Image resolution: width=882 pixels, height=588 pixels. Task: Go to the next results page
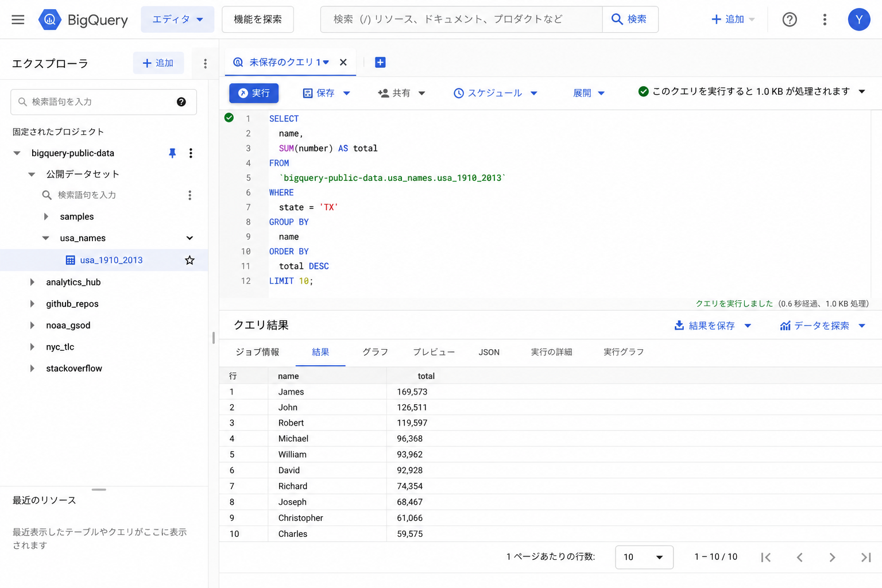coord(833,557)
